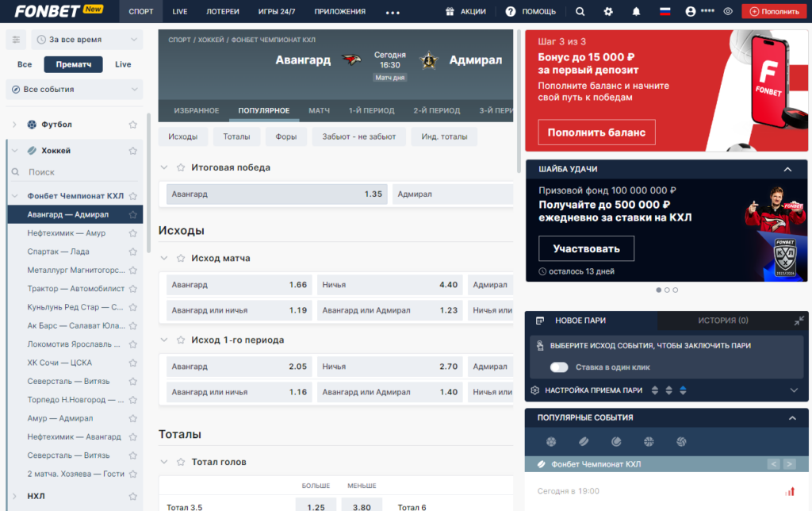
Task: Select football icon in Популярные события
Action: pyautogui.click(x=551, y=441)
